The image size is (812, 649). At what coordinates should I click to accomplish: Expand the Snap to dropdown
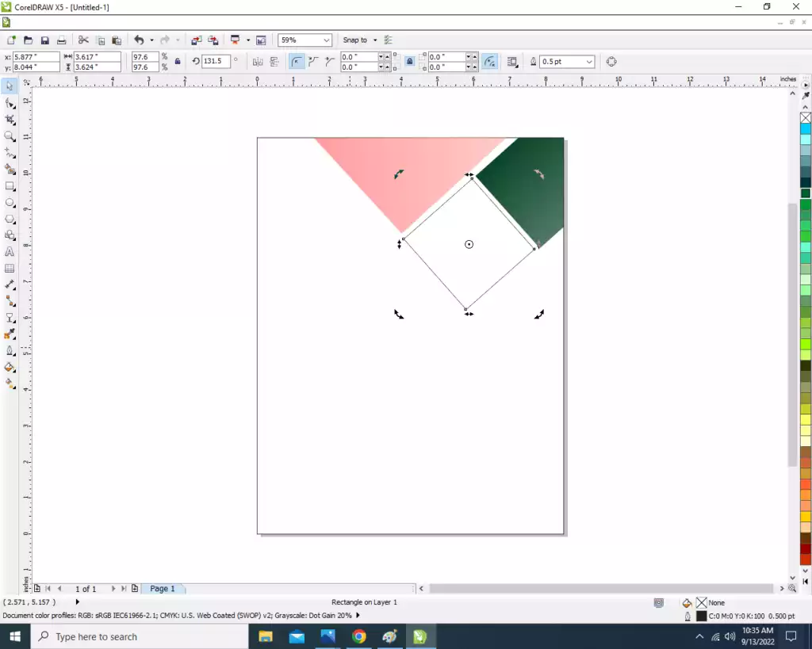[x=375, y=40]
